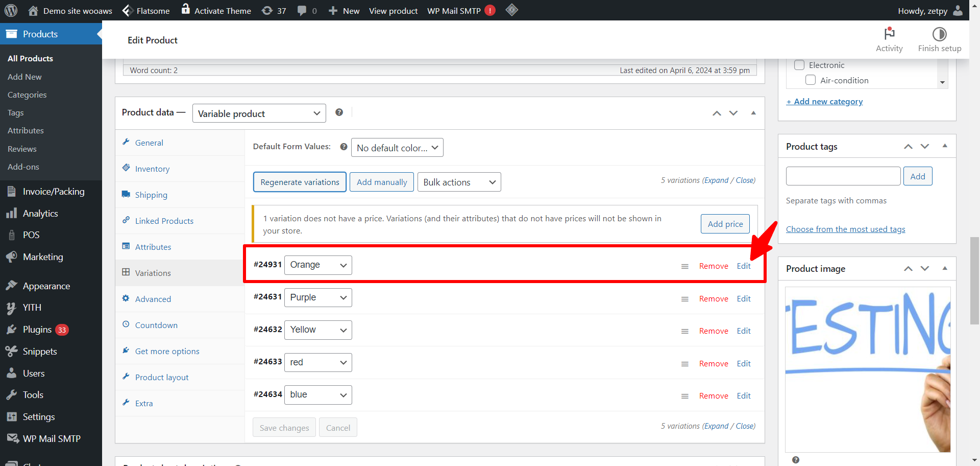The width and height of the screenshot is (980, 466).
Task: Open the Activity flag icon
Action: click(889, 34)
